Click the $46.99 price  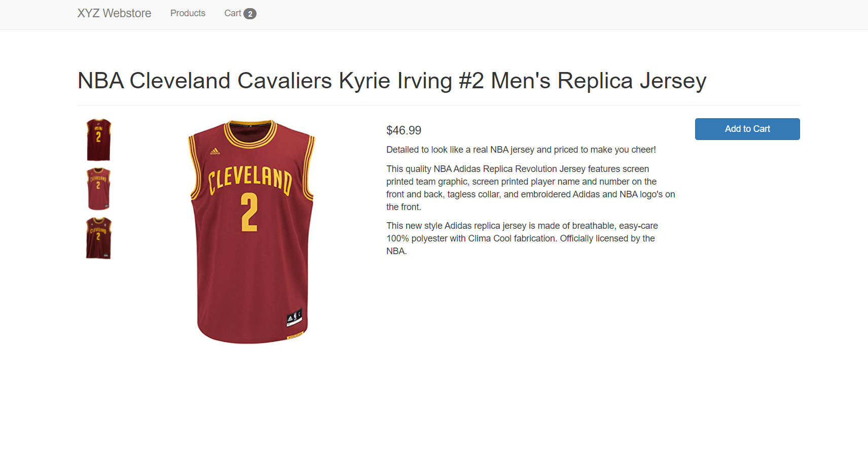[x=404, y=130]
